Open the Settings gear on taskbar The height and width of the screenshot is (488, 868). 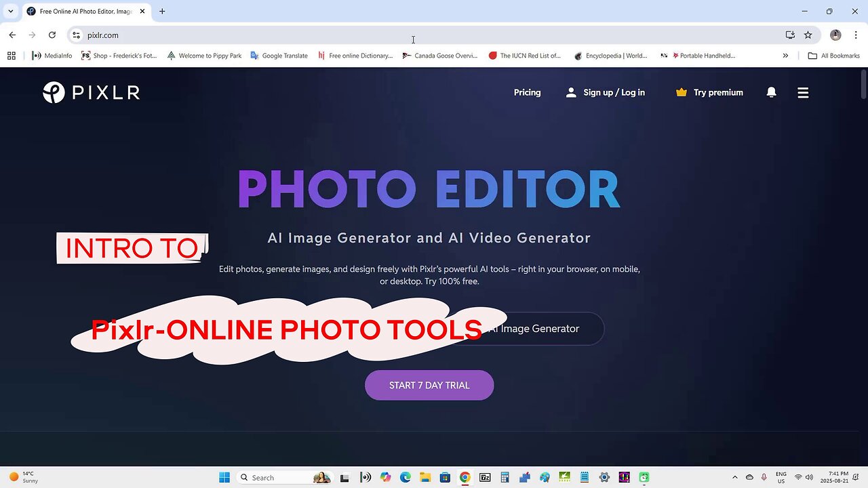[x=604, y=477]
